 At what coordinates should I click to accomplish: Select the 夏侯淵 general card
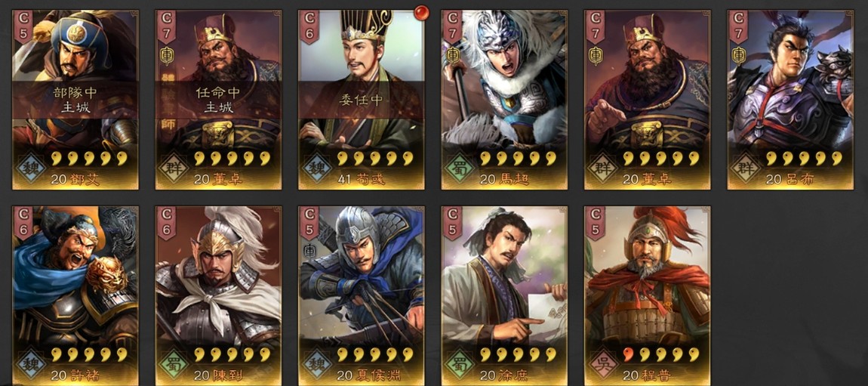point(362,295)
